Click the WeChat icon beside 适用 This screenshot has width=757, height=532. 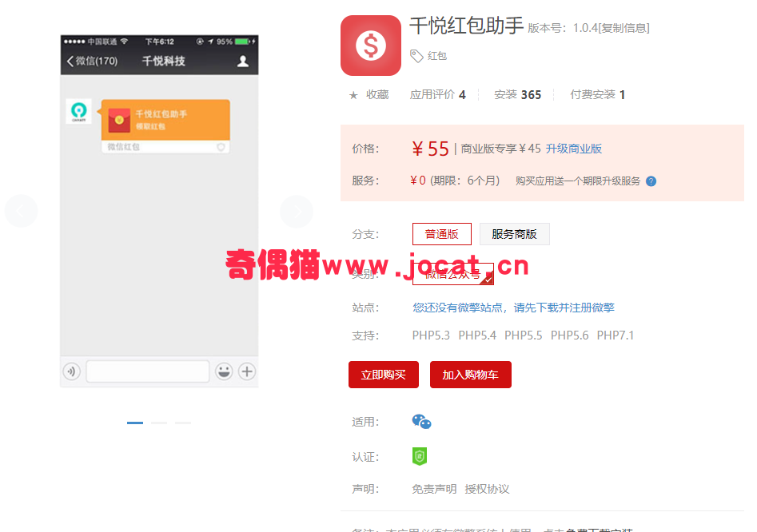(x=421, y=422)
